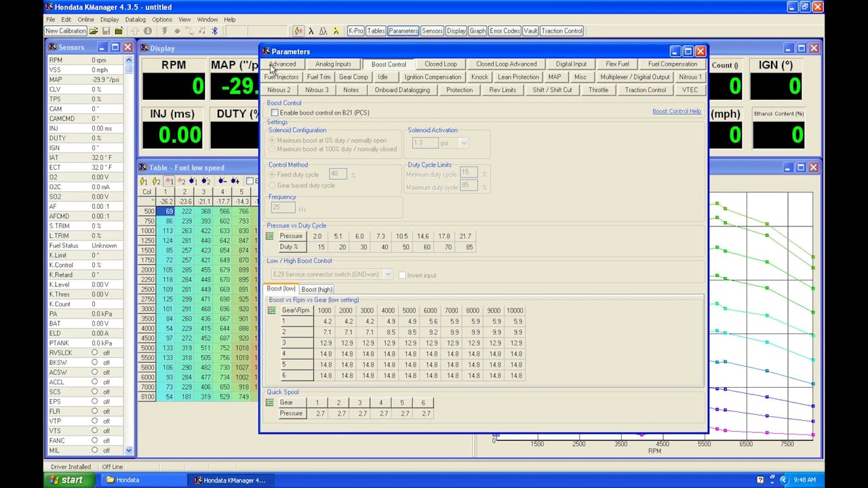Switch to the Boost (high) tab
868x488 pixels.
[317, 289]
